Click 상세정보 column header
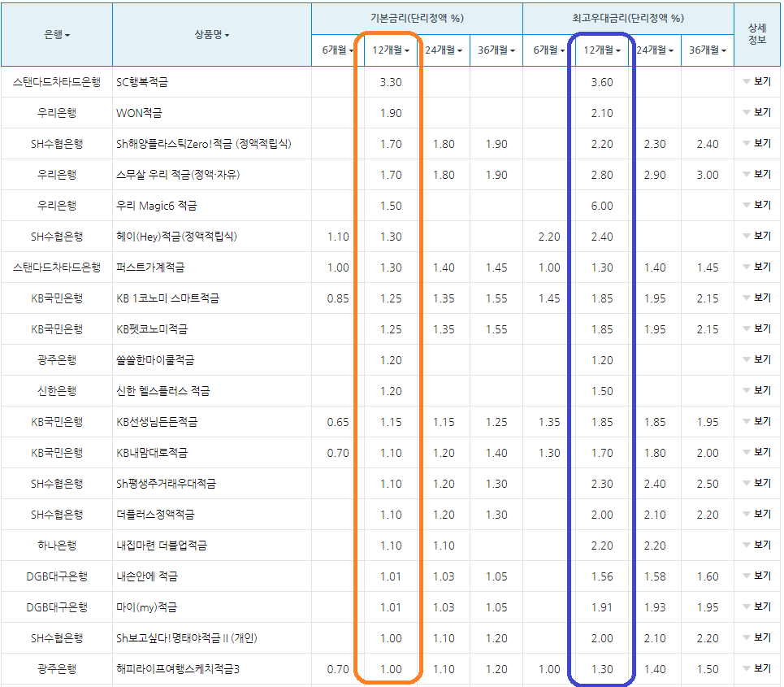The width and height of the screenshot is (784, 687). [x=757, y=34]
